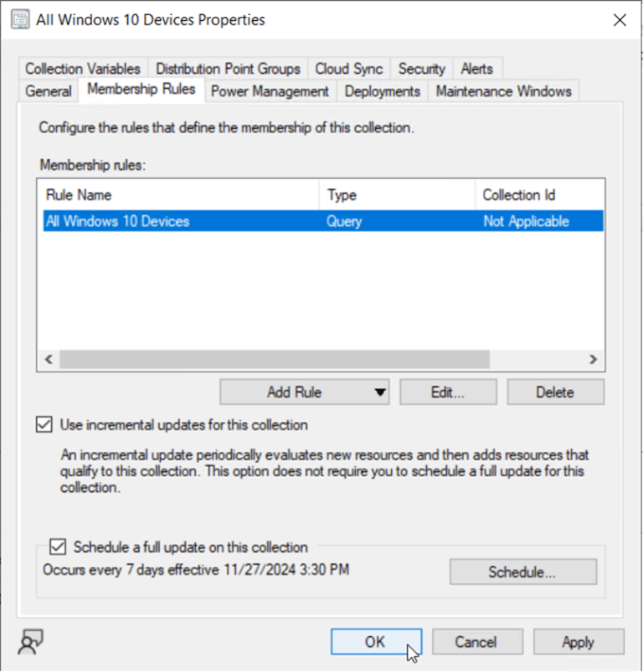Click the feedback person icon at bottom left
643x672 pixels.
30,642
